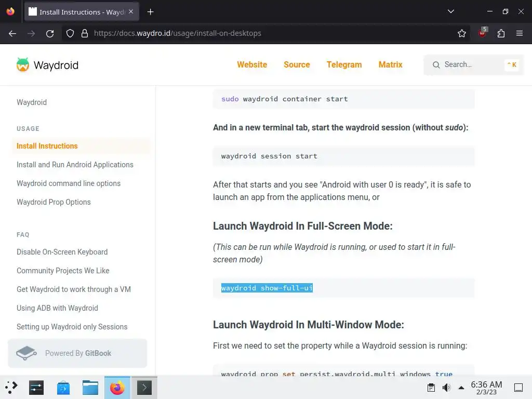This screenshot has width=532, height=399.
Task: Click the waydroid session start code block
Action: click(x=344, y=156)
